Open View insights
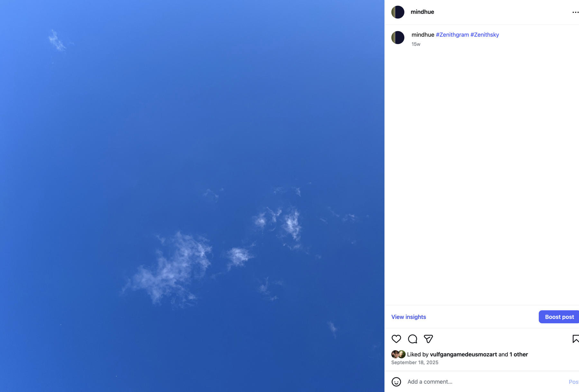The width and height of the screenshot is (579, 392). pos(409,317)
